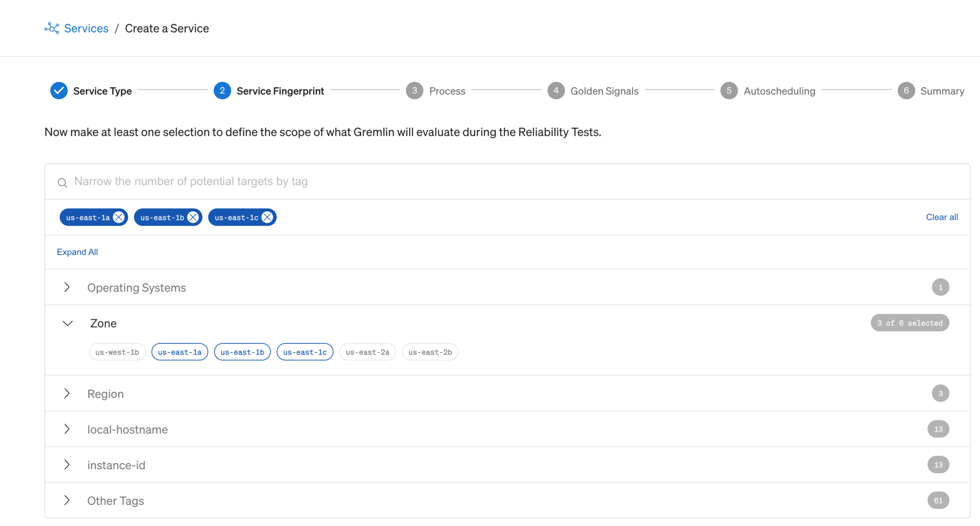Click the Services graph icon in breadcrumb

[52, 28]
